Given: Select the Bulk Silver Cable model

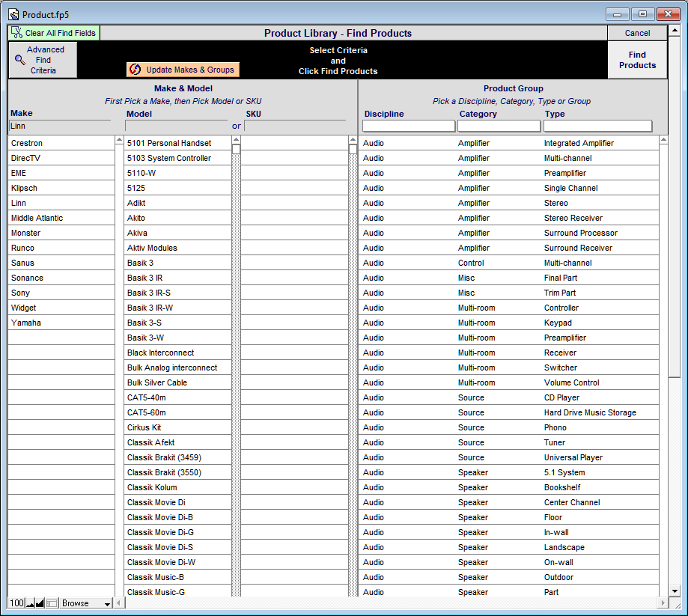Looking at the screenshot, I should coord(177,382).
